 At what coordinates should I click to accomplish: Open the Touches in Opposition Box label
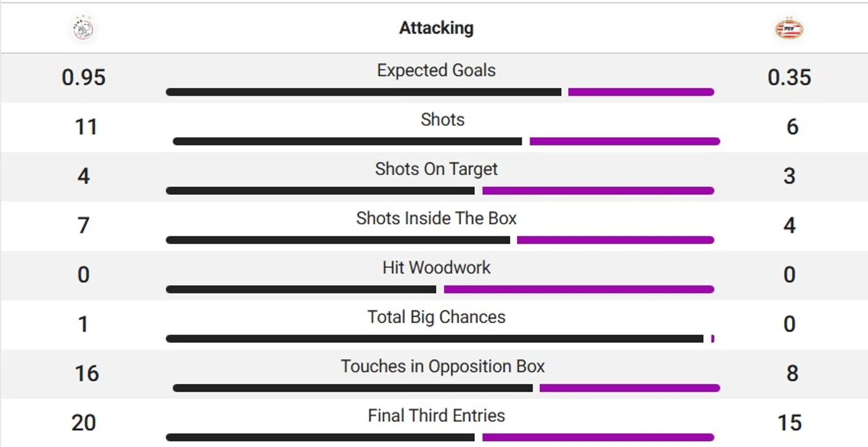[442, 366]
